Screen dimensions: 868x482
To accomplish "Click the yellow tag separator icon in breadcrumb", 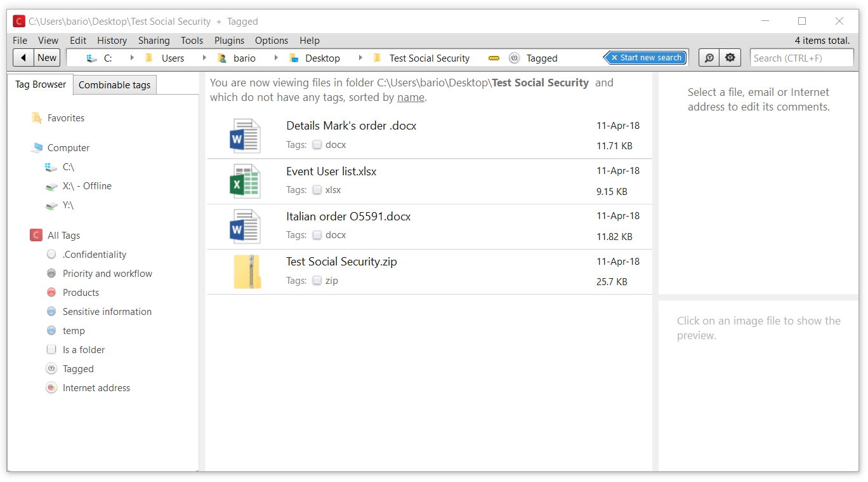I will (x=494, y=58).
